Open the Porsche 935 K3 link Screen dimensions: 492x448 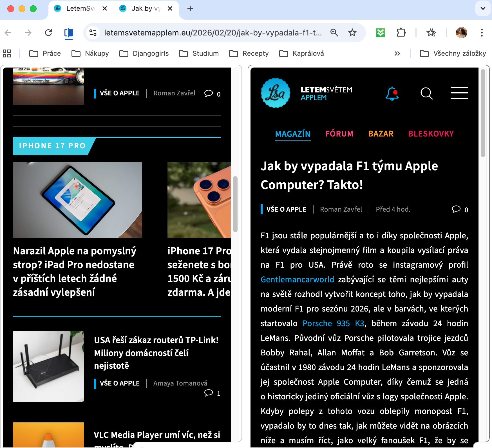click(x=334, y=323)
